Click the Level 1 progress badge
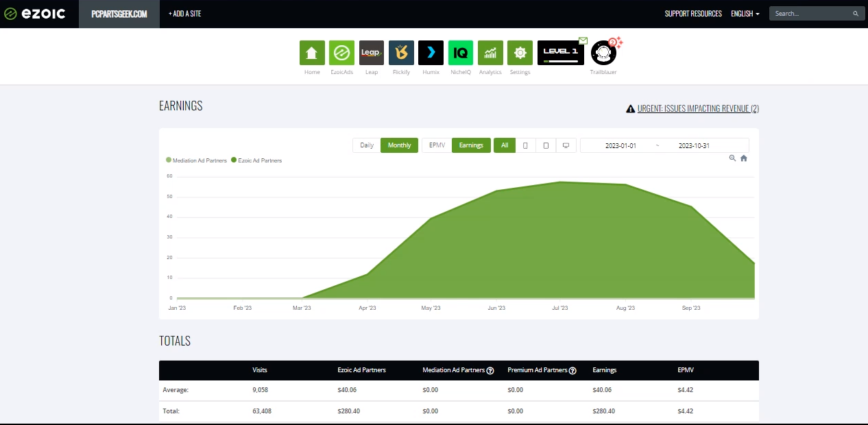 click(x=561, y=53)
